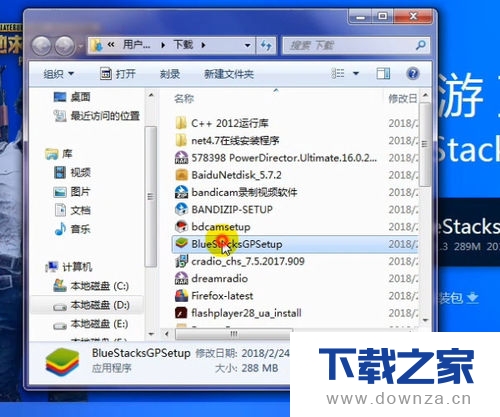Expand the arrow after 下载 in address bar
Viewport: 500px width, 417px height.
pyautogui.click(x=203, y=45)
